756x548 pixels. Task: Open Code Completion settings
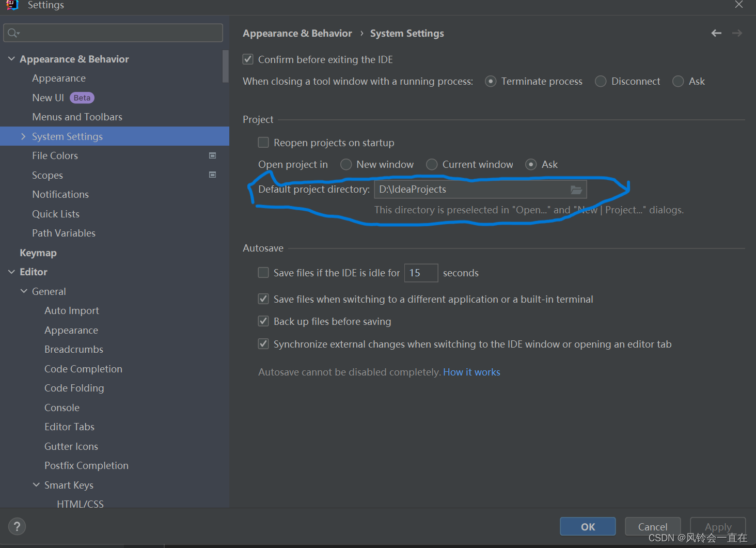[x=83, y=369]
